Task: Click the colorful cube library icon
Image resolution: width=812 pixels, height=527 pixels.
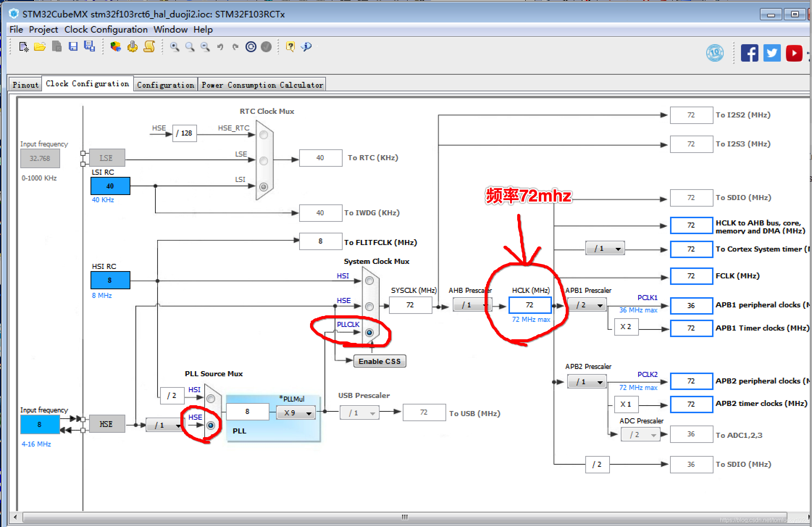Action: (116, 47)
